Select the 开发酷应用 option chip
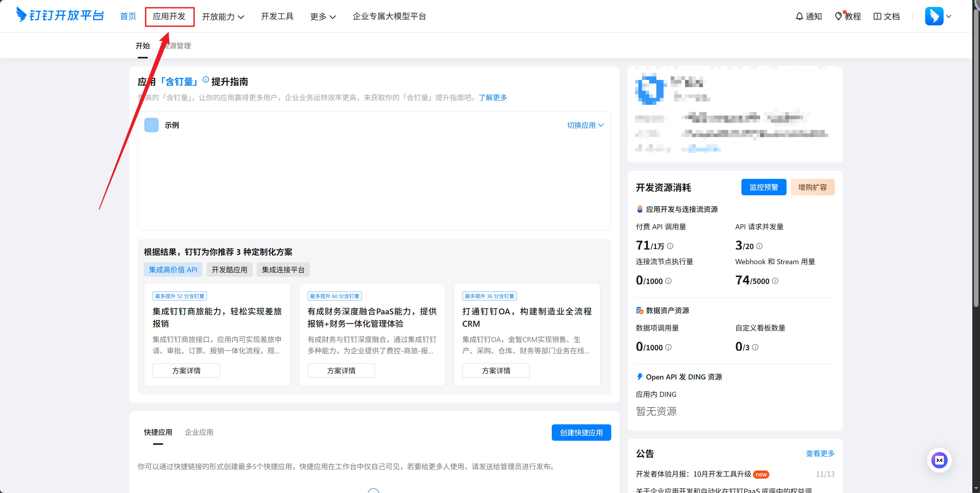This screenshot has width=980, height=493. [229, 270]
